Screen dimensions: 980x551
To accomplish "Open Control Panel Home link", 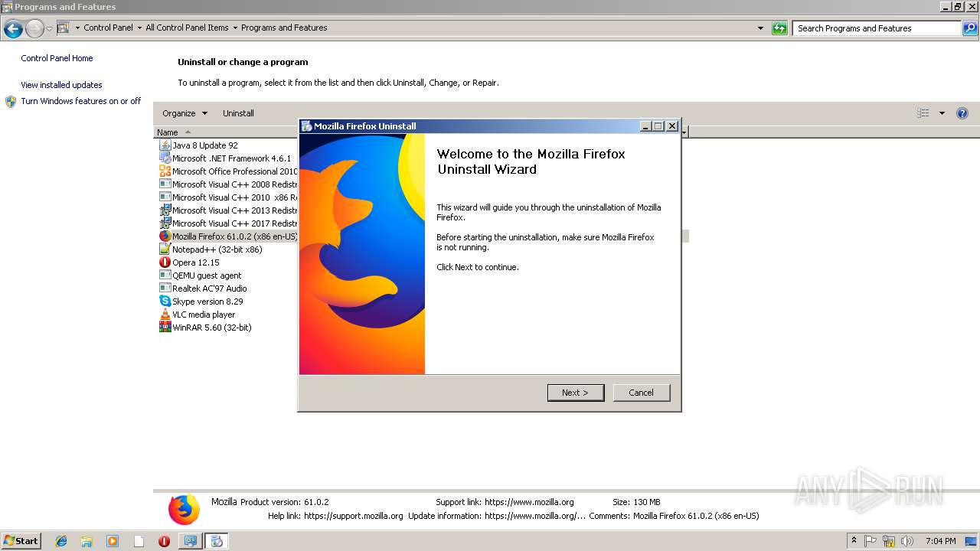I will click(57, 58).
